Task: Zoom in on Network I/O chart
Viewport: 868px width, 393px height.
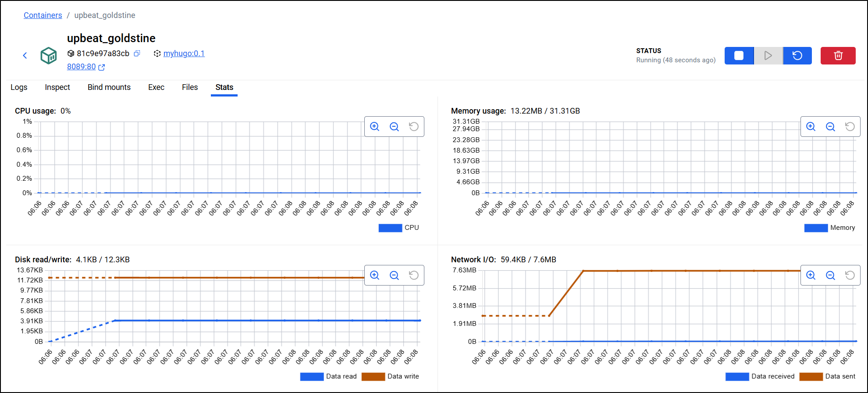Action: point(811,275)
